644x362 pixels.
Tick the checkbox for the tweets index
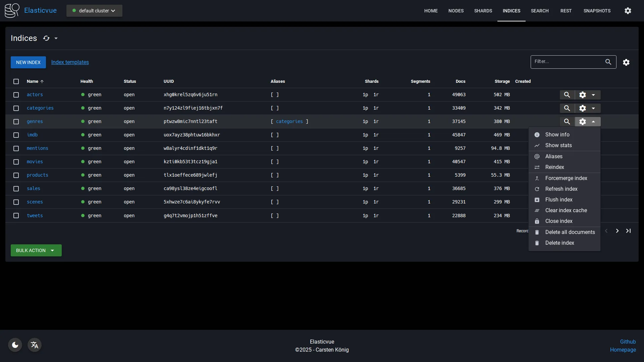tap(16, 216)
